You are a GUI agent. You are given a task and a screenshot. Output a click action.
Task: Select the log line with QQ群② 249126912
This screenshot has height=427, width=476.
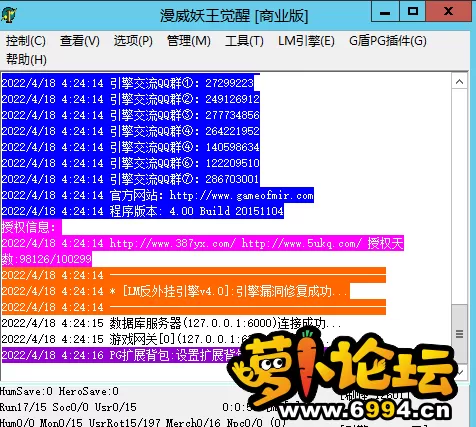point(131,99)
